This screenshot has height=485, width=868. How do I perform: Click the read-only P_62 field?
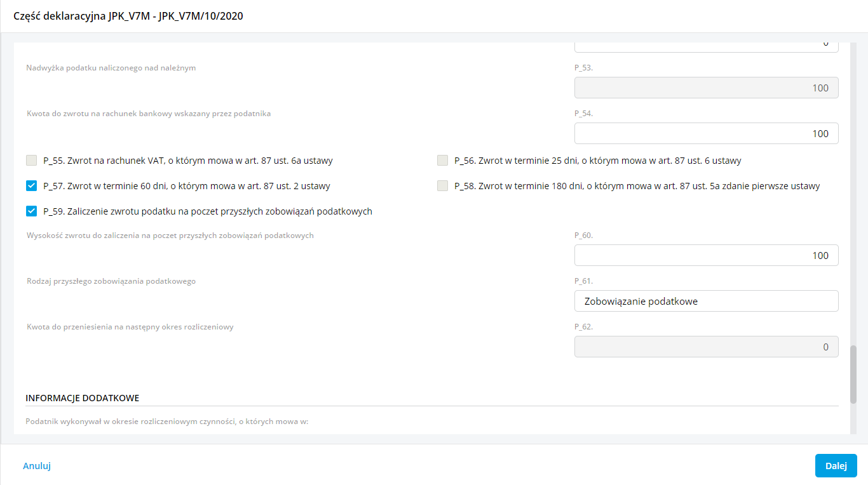[x=706, y=347]
